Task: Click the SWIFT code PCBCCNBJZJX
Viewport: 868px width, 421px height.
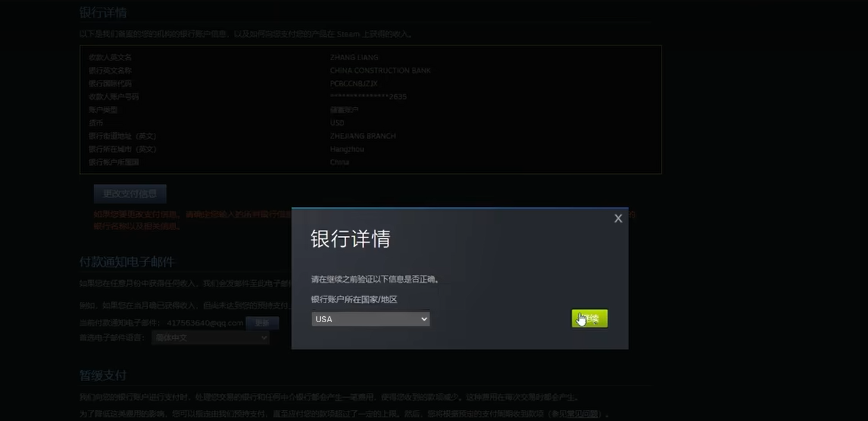Action: pyautogui.click(x=354, y=84)
